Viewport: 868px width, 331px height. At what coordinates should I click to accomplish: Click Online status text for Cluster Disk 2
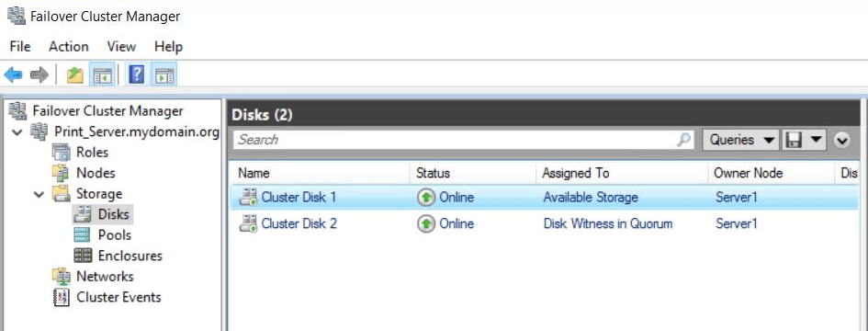coord(457,223)
